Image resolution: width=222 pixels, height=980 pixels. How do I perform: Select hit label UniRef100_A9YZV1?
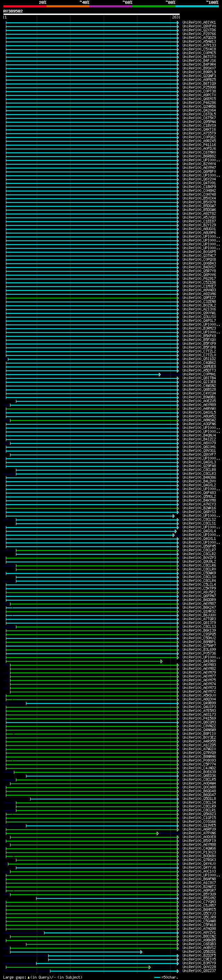tap(199, 932)
